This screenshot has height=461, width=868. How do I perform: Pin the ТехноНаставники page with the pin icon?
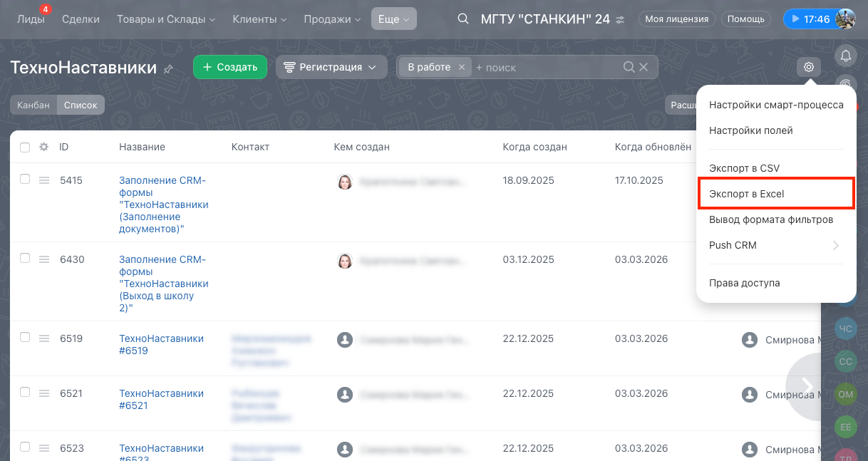168,69
